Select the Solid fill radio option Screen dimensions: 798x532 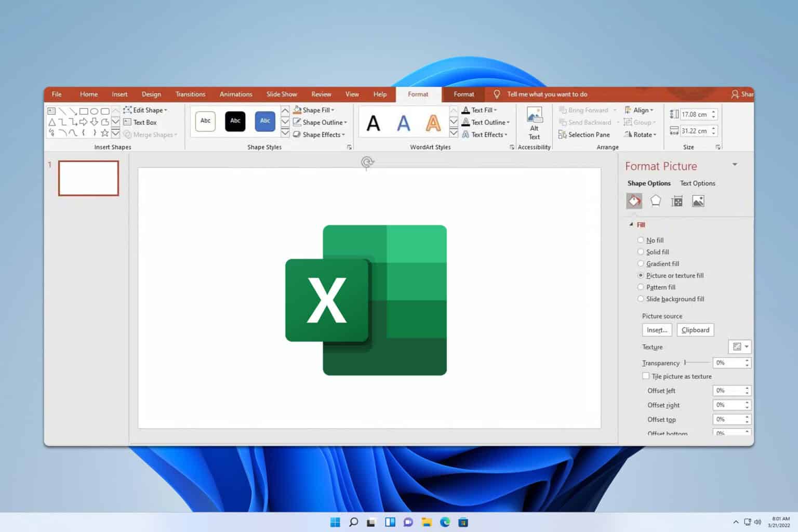tap(641, 252)
